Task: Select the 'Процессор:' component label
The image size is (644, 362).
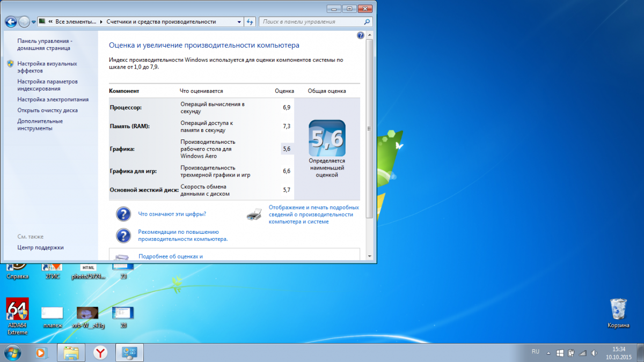Action: tap(126, 108)
